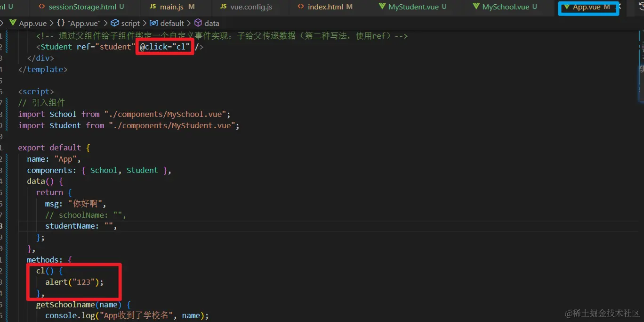Click the @click="cl" attribute in the template

click(165, 47)
